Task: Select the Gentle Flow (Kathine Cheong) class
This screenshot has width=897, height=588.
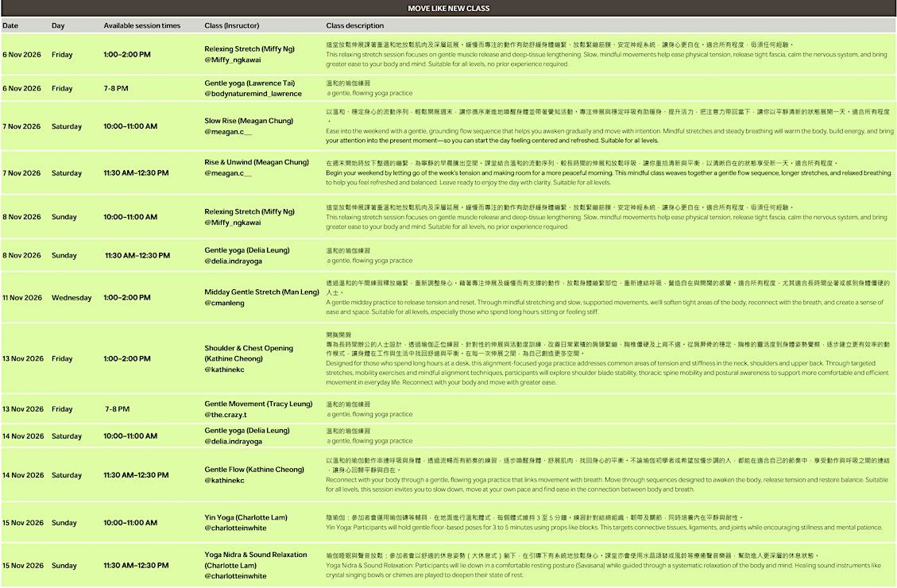Action: pyautogui.click(x=254, y=469)
